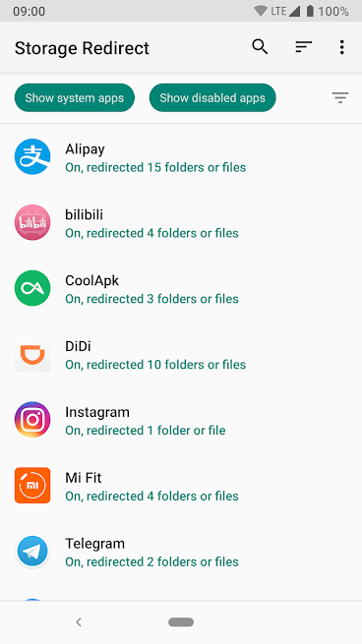Image resolution: width=362 pixels, height=644 pixels.
Task: Toggle the Show disabled apps chip
Action: click(212, 97)
